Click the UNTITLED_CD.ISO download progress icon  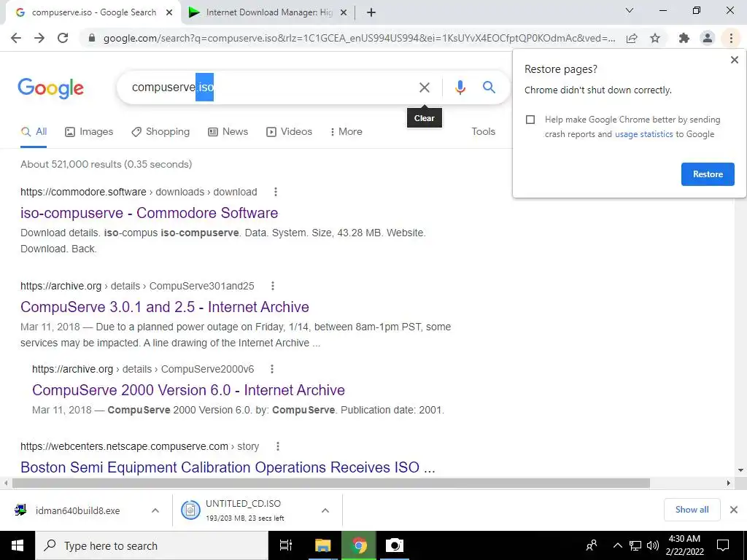(x=190, y=510)
